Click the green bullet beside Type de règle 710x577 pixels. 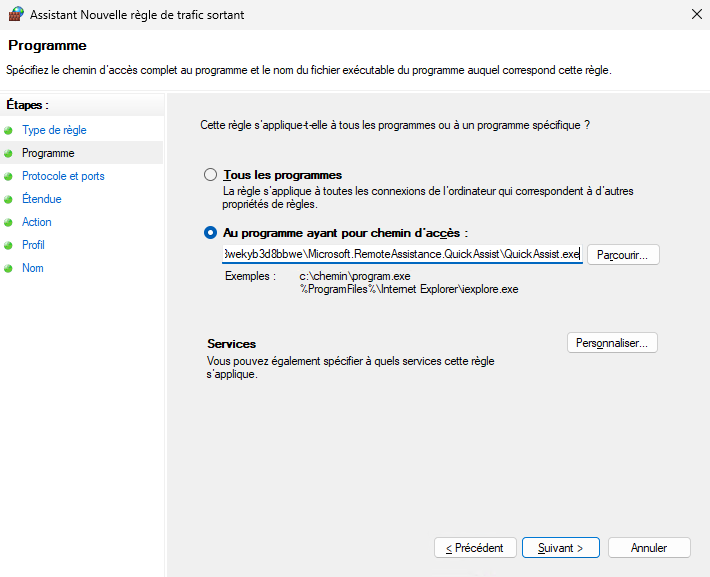pos(9,131)
